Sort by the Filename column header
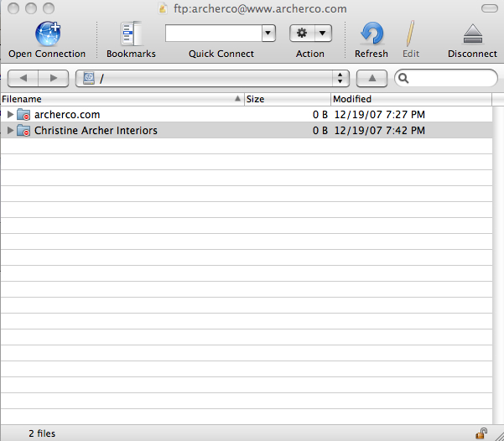 (122, 99)
